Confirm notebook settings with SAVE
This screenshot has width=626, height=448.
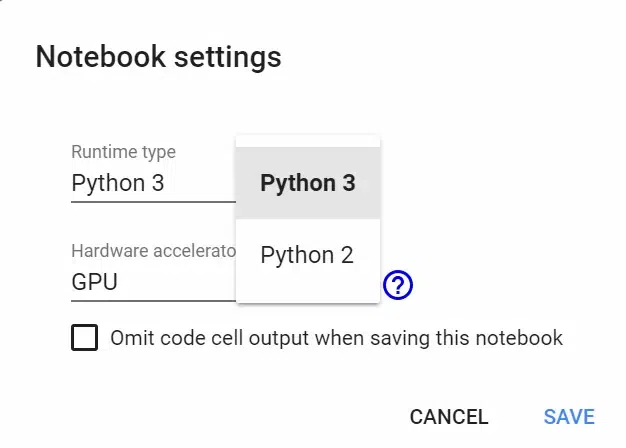coord(569,417)
